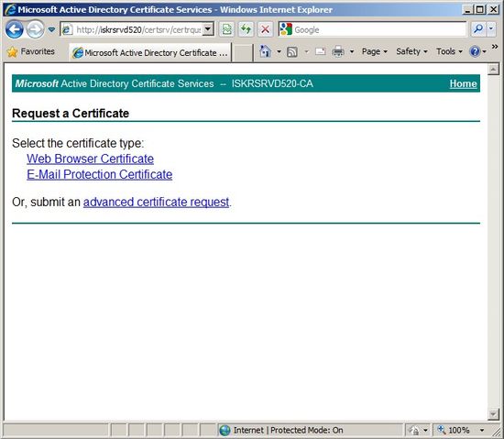The width and height of the screenshot is (504, 439).
Task: Open the advanced certificate request link
Action: [156, 203]
